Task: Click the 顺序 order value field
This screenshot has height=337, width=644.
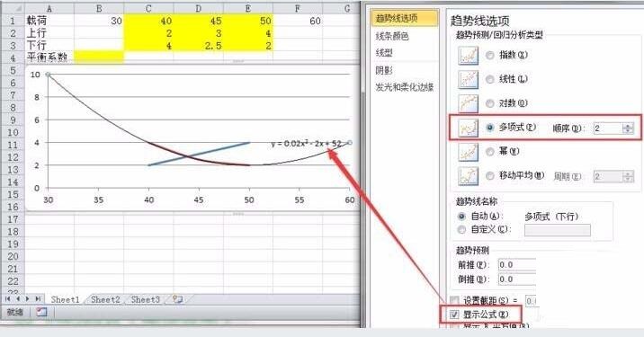Action: point(608,129)
